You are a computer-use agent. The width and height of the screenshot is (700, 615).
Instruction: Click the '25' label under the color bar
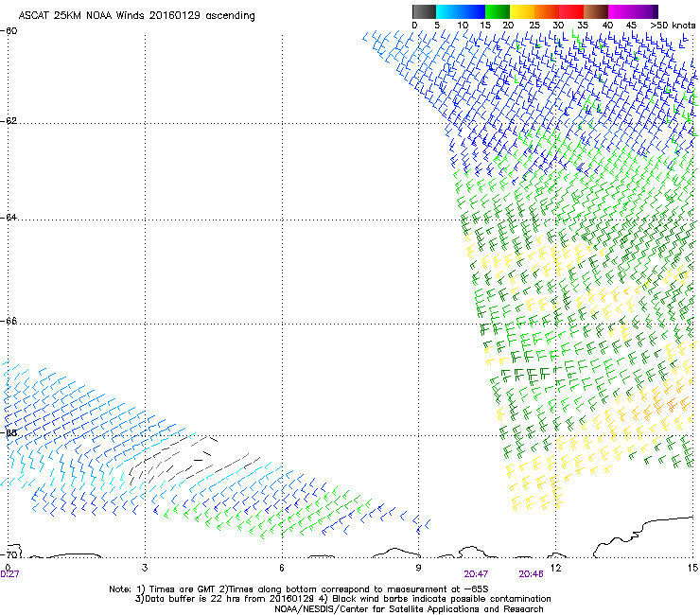click(x=534, y=26)
